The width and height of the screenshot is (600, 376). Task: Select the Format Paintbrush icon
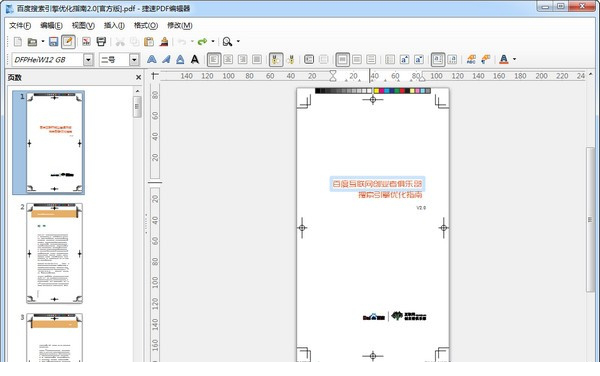click(x=164, y=42)
